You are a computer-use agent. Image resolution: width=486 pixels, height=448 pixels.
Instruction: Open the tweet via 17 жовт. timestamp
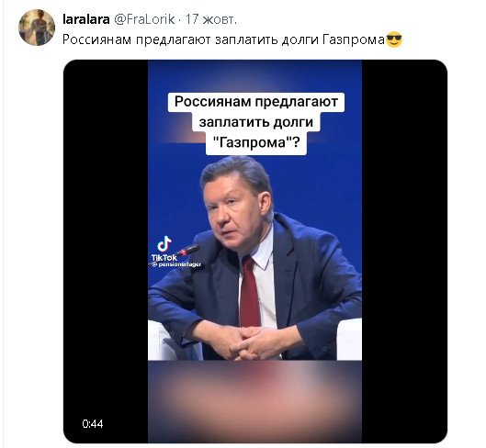tap(211, 19)
